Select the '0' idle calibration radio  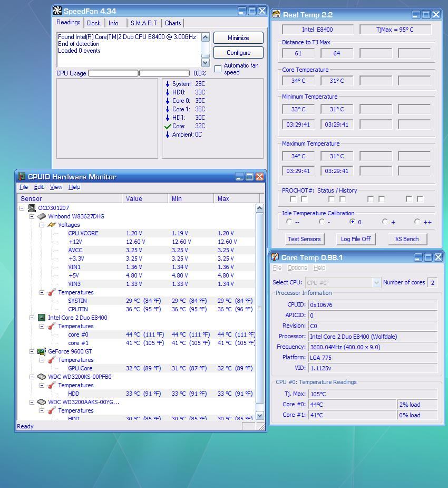coord(352,222)
